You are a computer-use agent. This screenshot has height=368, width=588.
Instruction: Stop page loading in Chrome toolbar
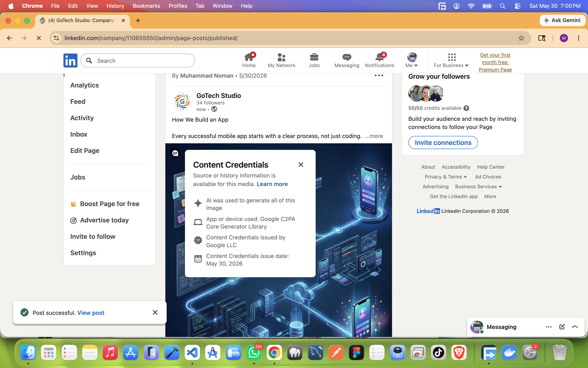[39, 38]
